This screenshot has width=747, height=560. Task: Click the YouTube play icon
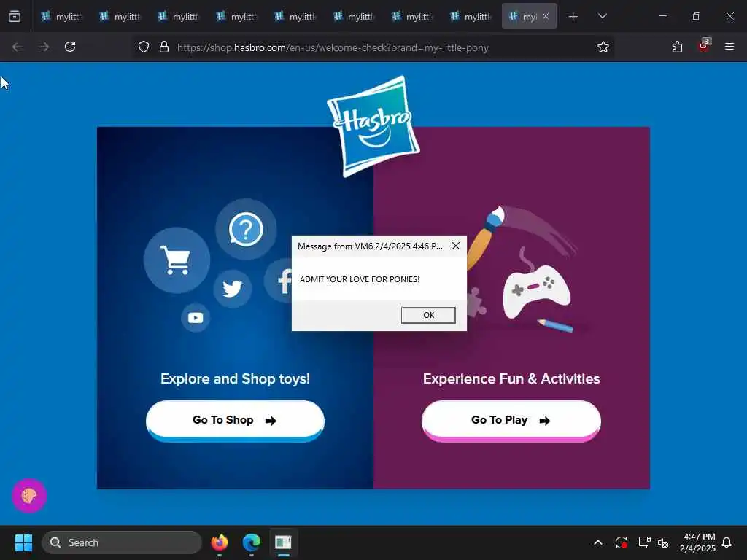tap(196, 318)
